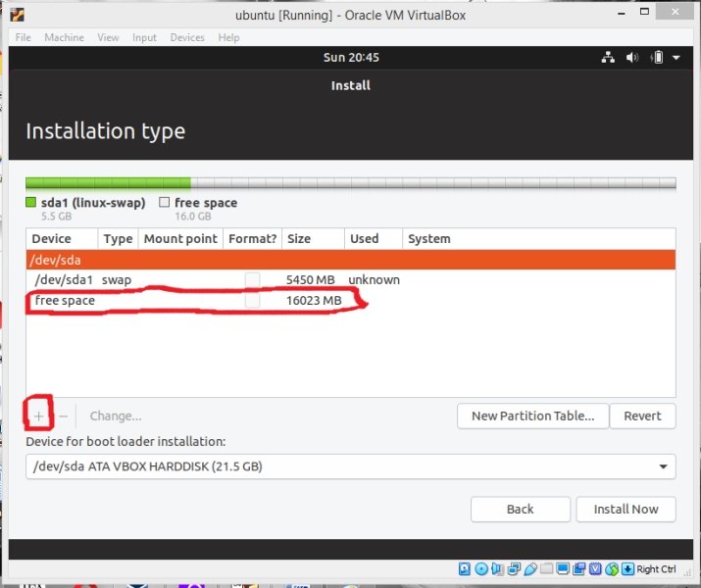Screen dimensions: 701x588
Task: Minimize the VirtualBox window
Action: [621, 14]
